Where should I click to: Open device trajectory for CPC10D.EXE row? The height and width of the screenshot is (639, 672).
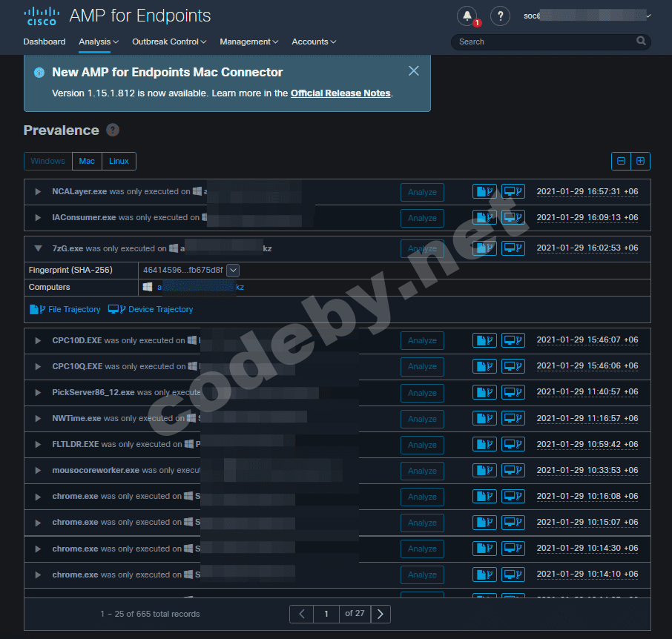click(513, 340)
